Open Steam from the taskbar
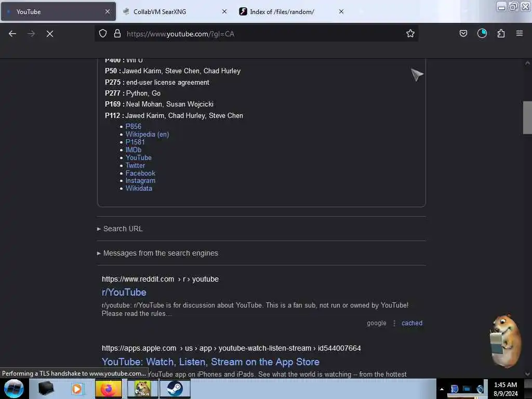 tap(175, 389)
